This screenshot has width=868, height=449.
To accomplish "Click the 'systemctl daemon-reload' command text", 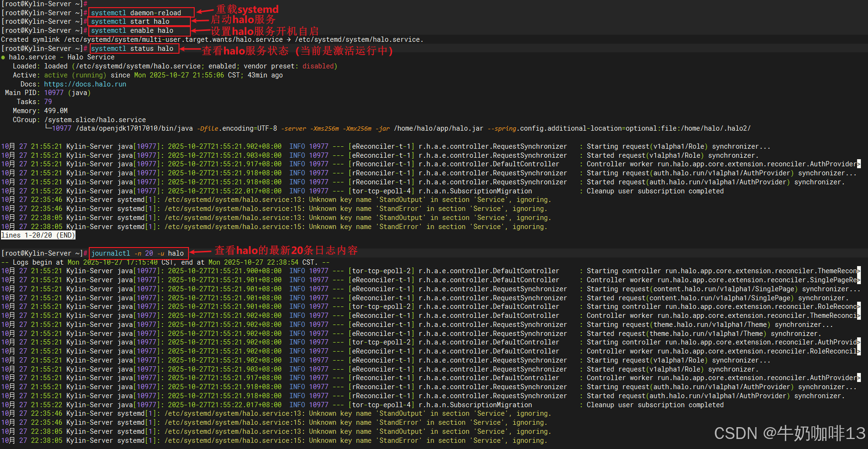I will point(136,13).
